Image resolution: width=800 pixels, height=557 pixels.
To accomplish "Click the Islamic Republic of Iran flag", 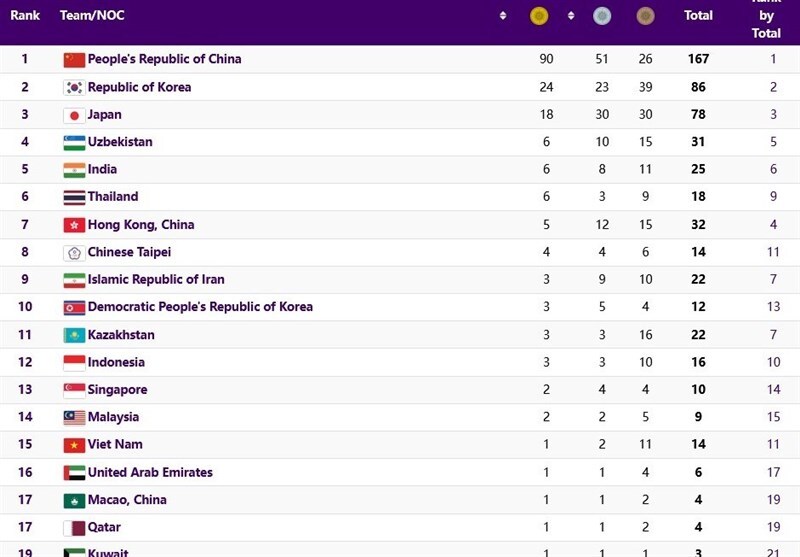I will pos(74,280).
